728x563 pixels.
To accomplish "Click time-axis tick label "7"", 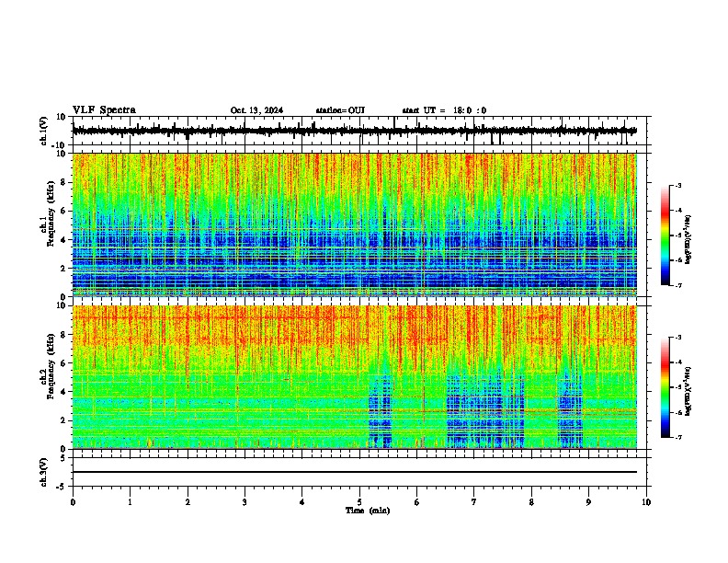I will click(x=474, y=502).
